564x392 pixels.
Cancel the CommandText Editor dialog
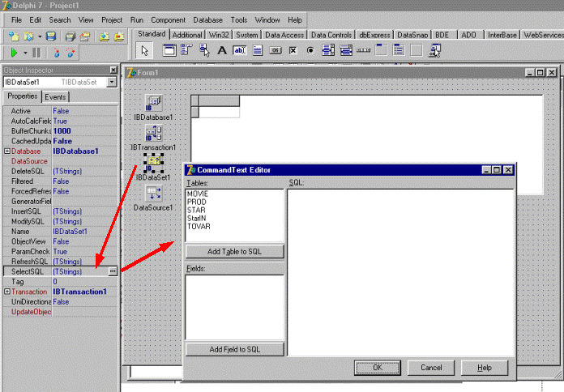click(x=431, y=368)
